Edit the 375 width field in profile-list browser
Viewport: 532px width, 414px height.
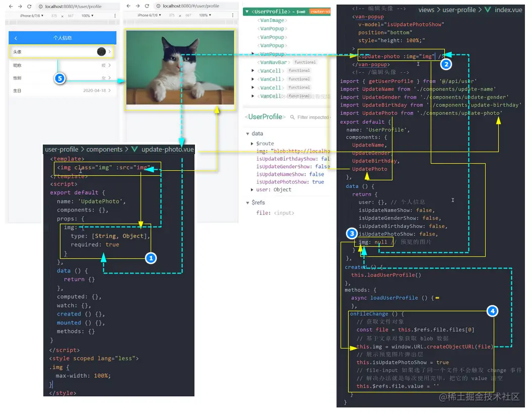54,16
